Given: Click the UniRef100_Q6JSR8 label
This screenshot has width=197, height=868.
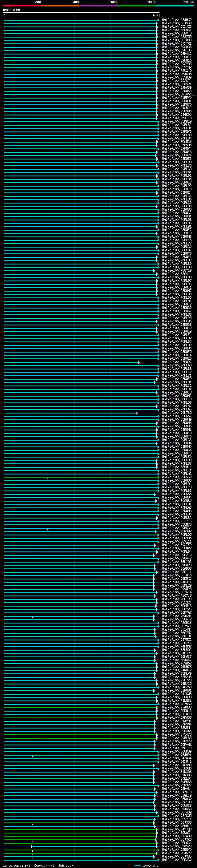Looking at the screenshot, I should pos(177,839).
